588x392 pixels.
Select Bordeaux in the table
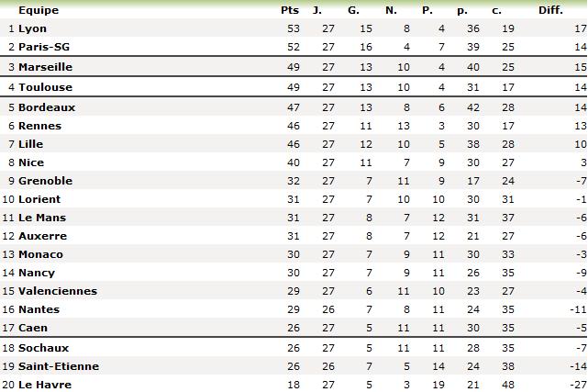pos(47,107)
